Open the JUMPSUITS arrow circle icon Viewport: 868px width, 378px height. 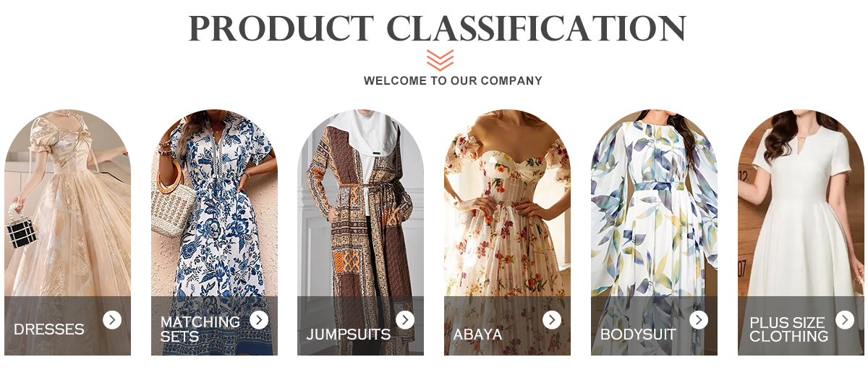[x=405, y=319]
